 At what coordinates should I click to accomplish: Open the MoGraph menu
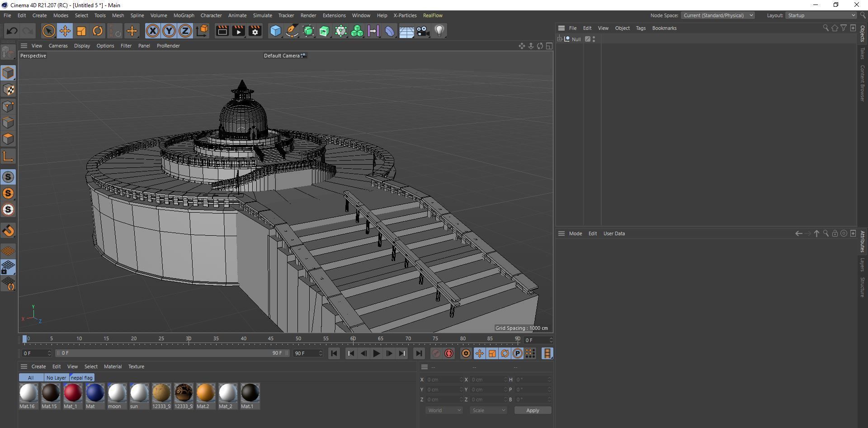point(184,15)
